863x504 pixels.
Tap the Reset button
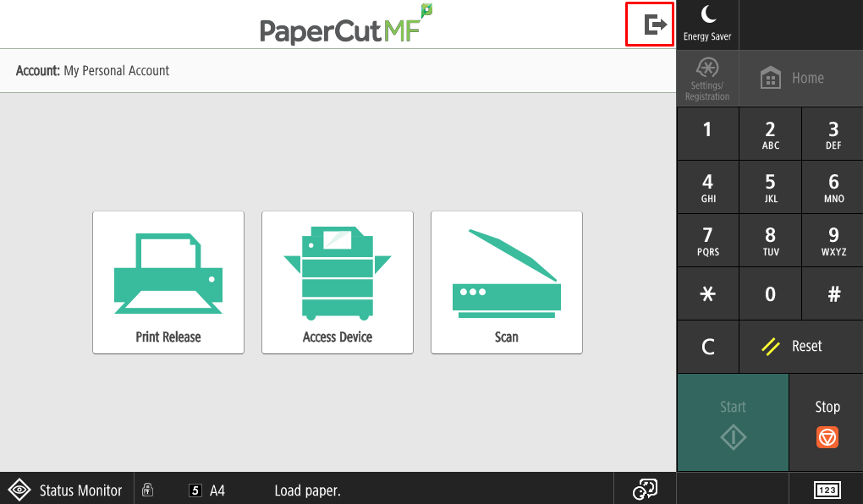click(800, 346)
